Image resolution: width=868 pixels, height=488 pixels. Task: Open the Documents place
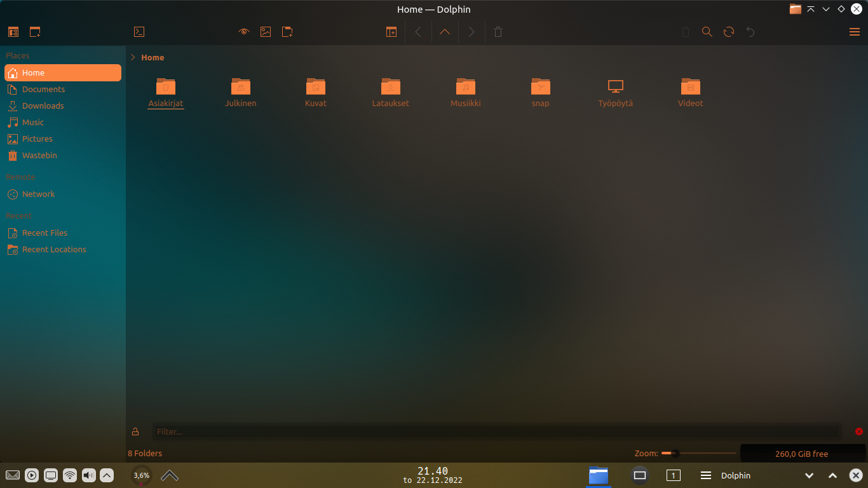44,89
